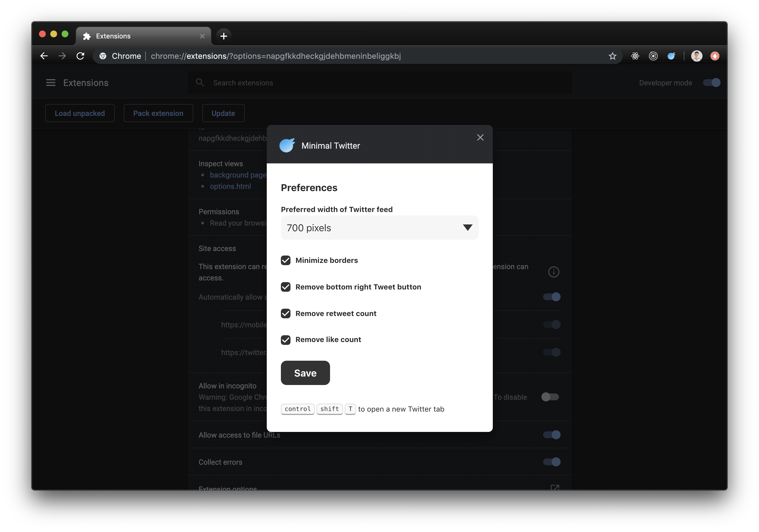Toggle Developer mode off
Screen dimensions: 759x532
click(x=712, y=83)
